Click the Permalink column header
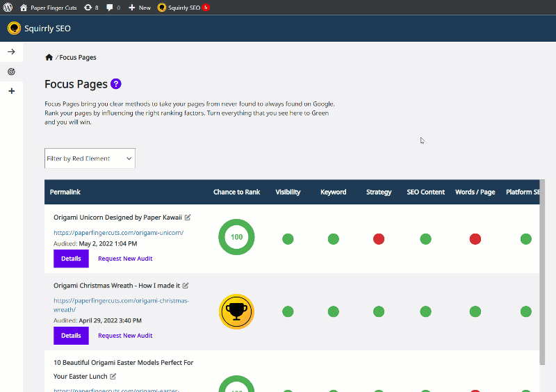This screenshot has width=556, height=392. click(65, 192)
